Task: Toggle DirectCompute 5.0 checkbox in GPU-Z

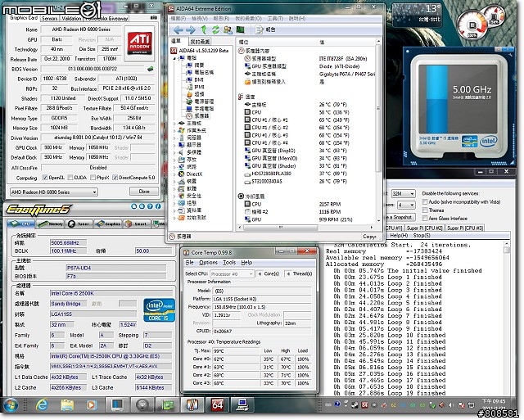Action: pos(115,178)
